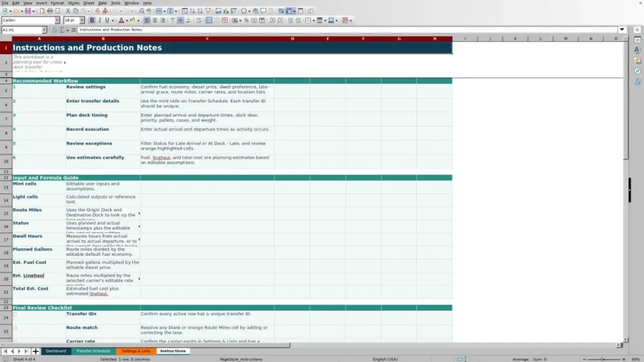Click the formula input line
The width and height of the screenshot is (644, 362).
(347, 30)
